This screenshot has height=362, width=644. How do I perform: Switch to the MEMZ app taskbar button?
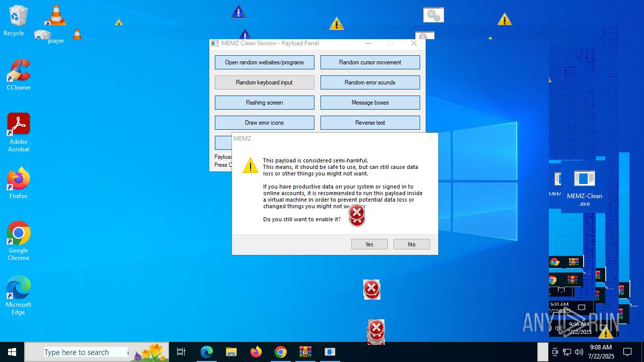[330, 352]
